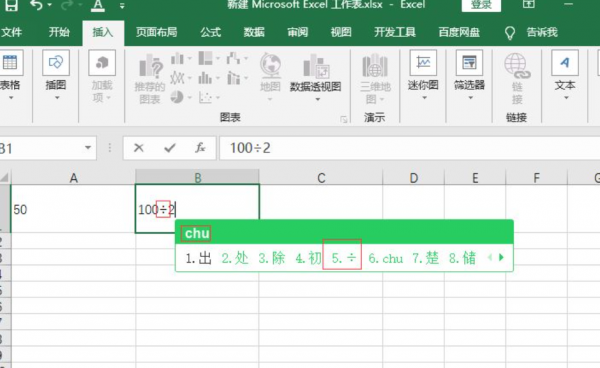Click the 登录 sign-in button
Viewport: 600px width, 368px height.
point(481,5)
